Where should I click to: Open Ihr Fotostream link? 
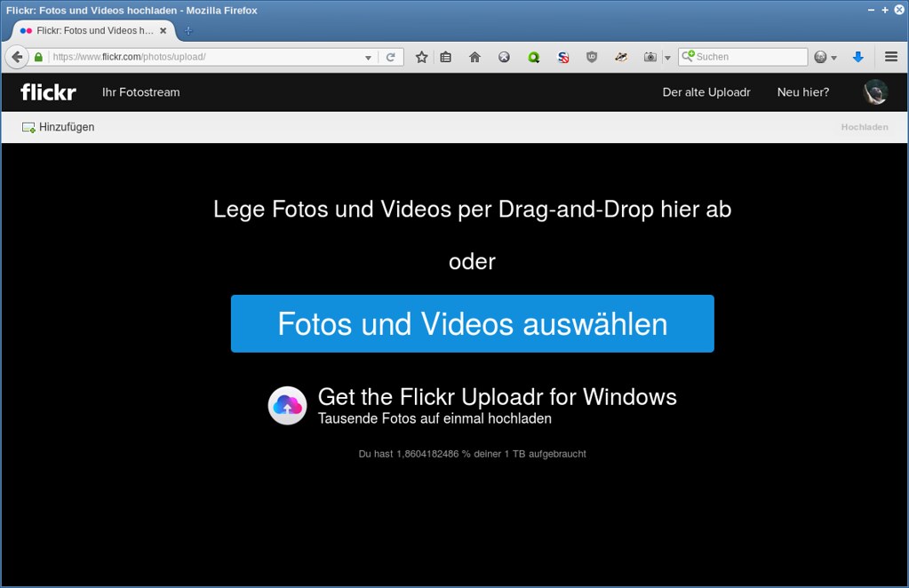pyautogui.click(x=141, y=92)
